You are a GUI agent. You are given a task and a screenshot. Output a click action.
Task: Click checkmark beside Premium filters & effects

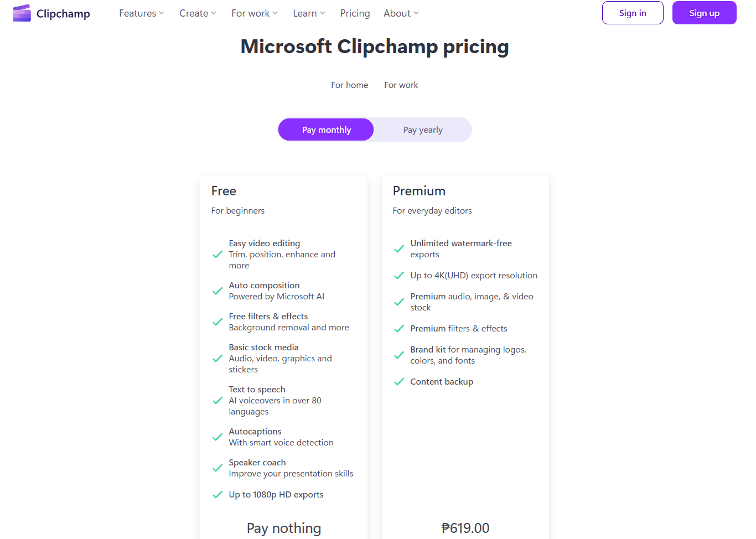399,329
